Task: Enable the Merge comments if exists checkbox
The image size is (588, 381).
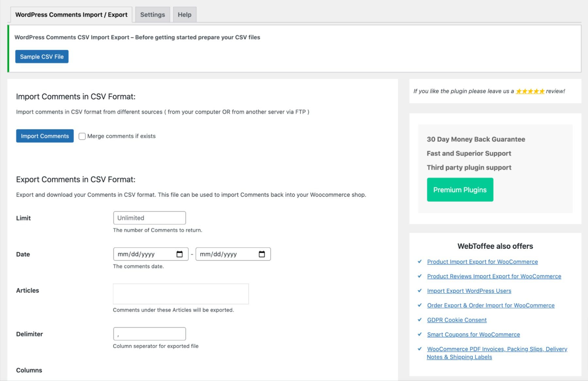Action: 82,136
